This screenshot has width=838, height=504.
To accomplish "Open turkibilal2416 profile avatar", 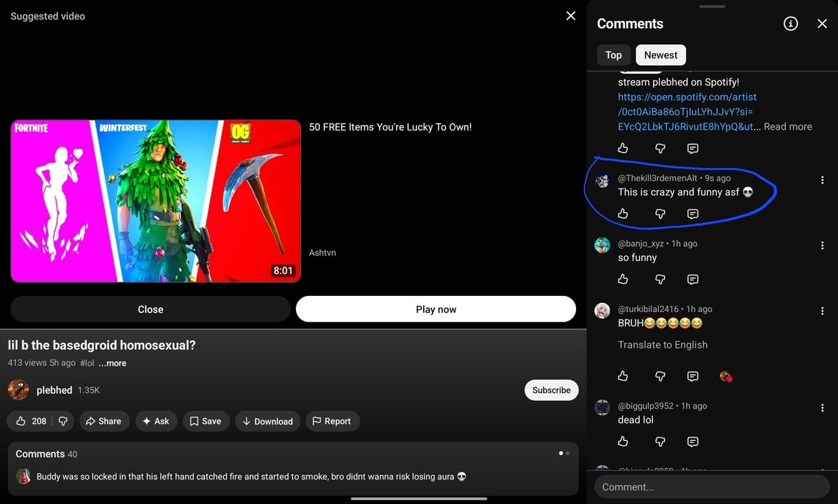I will [x=602, y=311].
